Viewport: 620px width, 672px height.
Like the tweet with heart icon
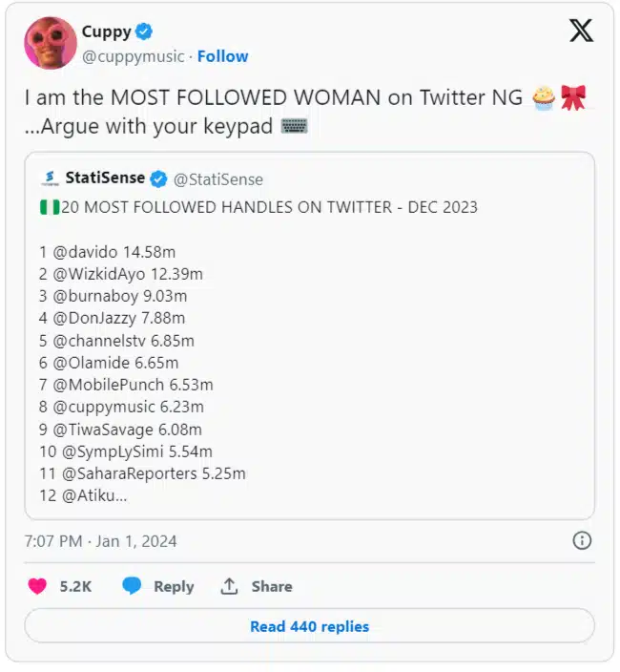click(x=37, y=586)
